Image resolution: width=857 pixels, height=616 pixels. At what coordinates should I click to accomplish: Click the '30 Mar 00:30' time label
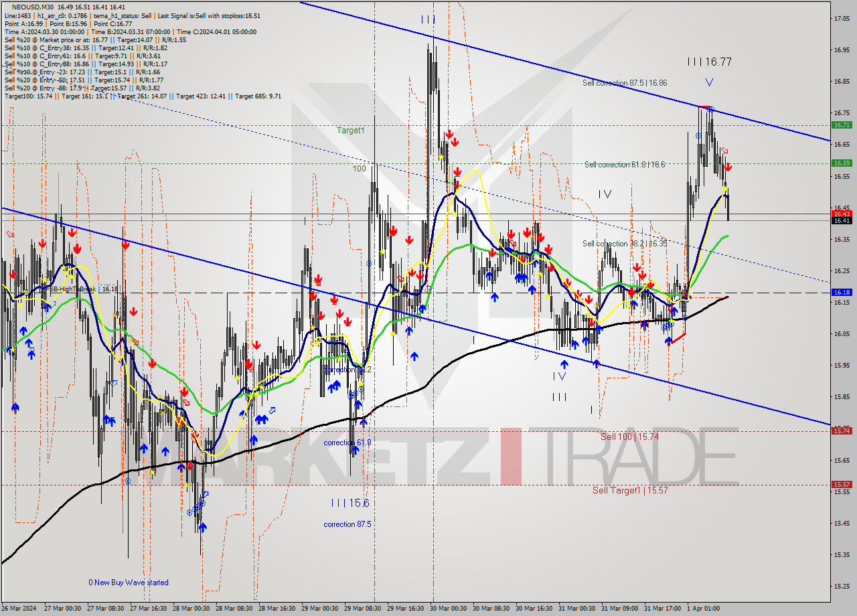click(x=449, y=609)
